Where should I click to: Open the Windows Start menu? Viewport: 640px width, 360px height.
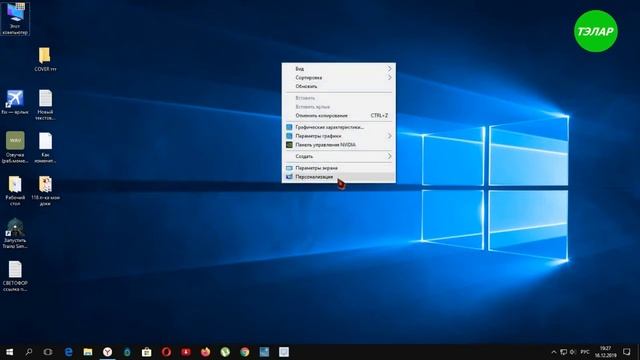click(9, 352)
